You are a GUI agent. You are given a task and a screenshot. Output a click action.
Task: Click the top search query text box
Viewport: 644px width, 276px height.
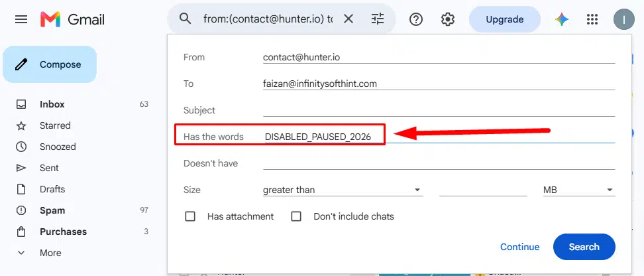click(x=268, y=19)
